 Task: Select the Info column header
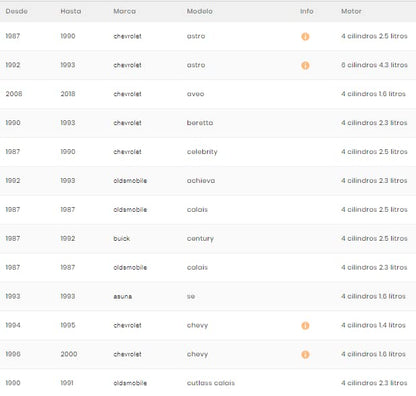point(307,11)
